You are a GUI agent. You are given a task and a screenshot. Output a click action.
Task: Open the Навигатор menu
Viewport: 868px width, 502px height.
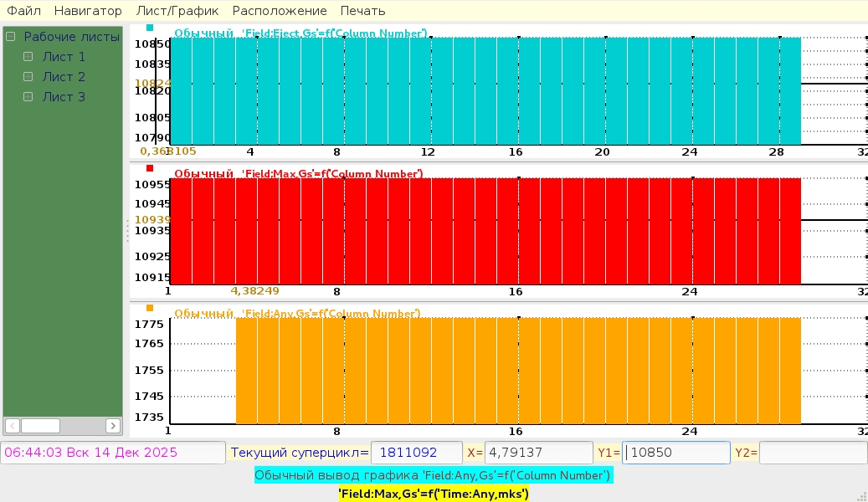pyautogui.click(x=88, y=11)
